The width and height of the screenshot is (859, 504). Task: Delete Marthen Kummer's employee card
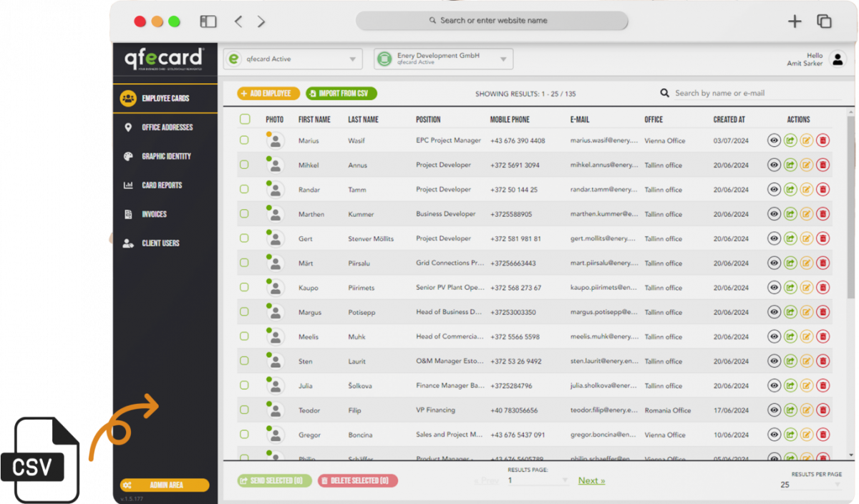click(823, 214)
